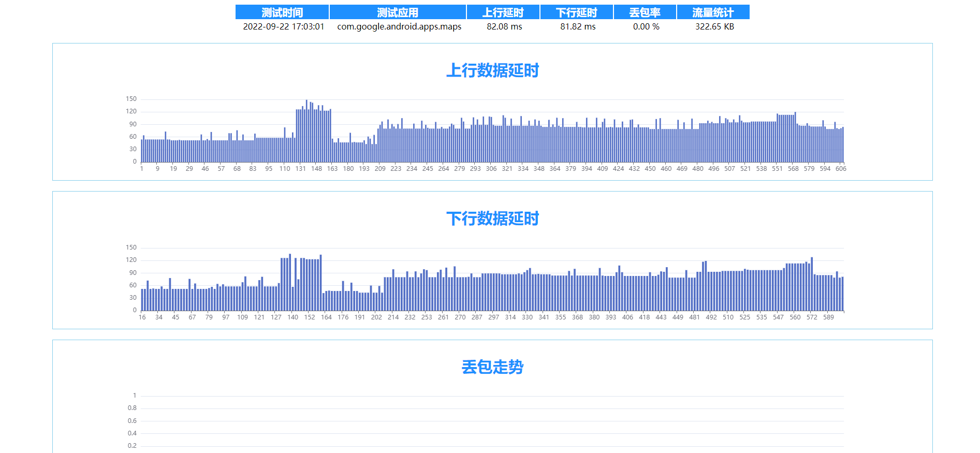The width and height of the screenshot is (980, 453).
Task: Click x-axis label 450 in the 上行数据延时 chart
Action: (x=650, y=169)
